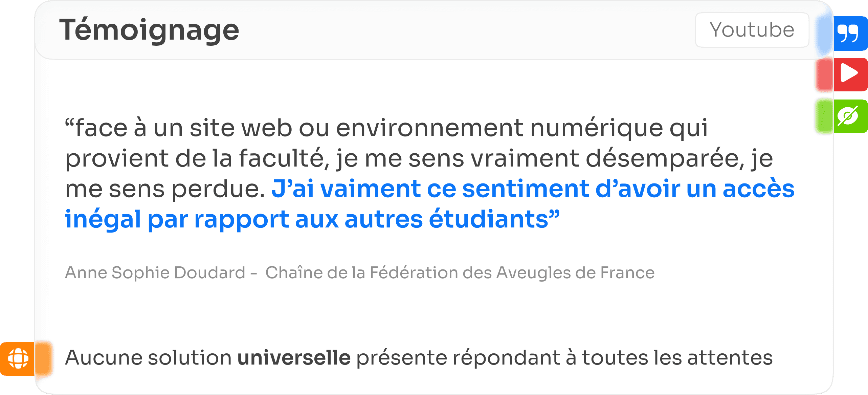This screenshot has height=395, width=868.
Task: Click the text "Aucune solution"
Action: click(148, 358)
